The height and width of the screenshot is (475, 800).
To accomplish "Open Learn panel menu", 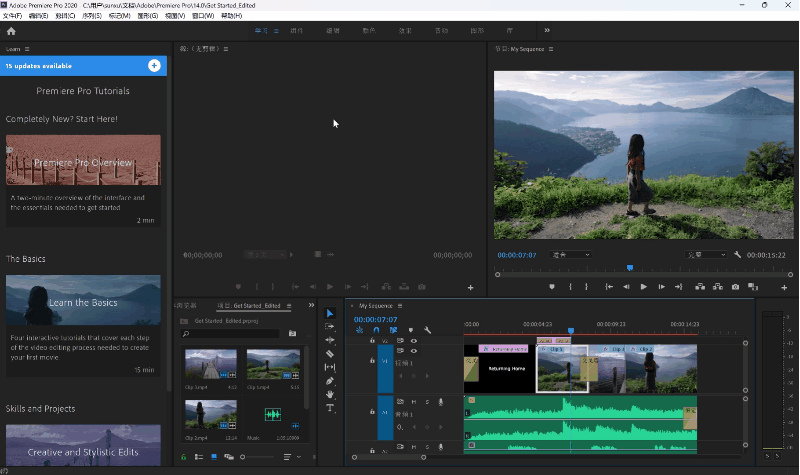I will [27, 49].
